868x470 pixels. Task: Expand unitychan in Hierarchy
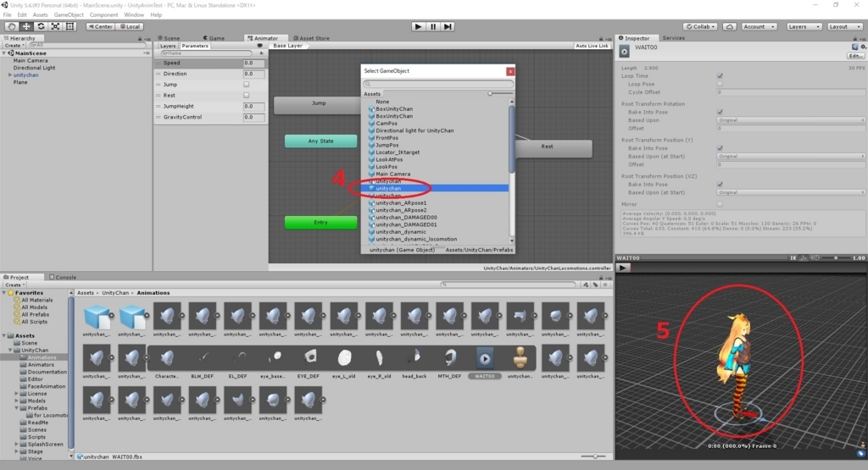[9, 75]
